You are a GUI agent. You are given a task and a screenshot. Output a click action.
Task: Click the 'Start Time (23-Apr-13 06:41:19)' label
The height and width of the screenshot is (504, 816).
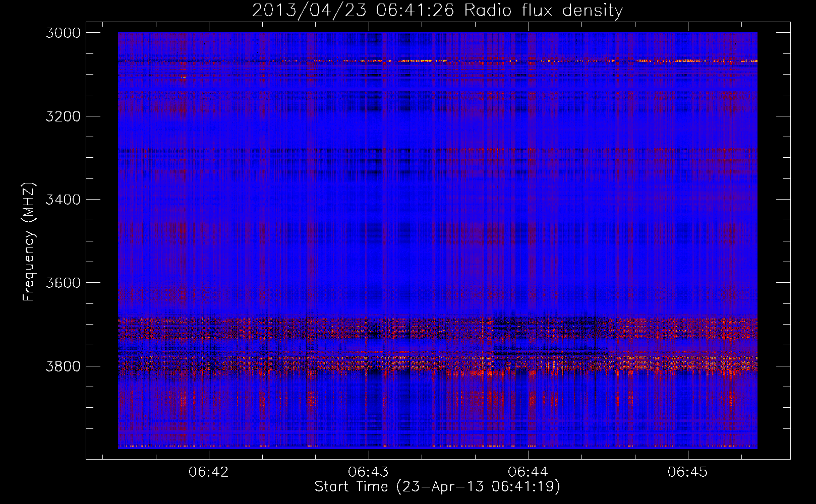click(x=437, y=487)
